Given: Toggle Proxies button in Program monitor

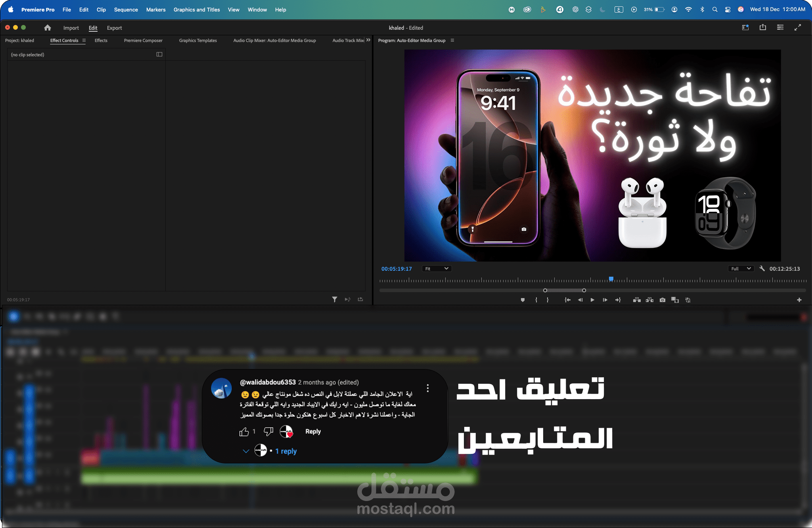Looking at the screenshot, I should tap(688, 300).
